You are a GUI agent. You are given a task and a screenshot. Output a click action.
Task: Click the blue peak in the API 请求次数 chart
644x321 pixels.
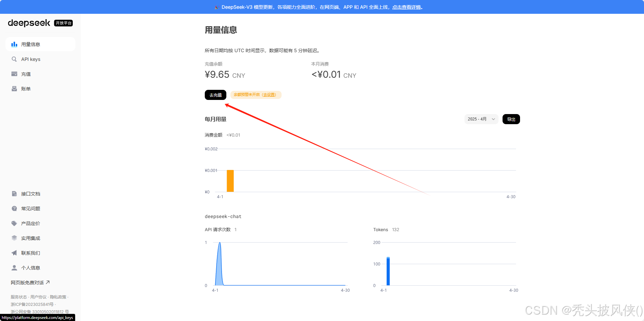click(x=220, y=264)
